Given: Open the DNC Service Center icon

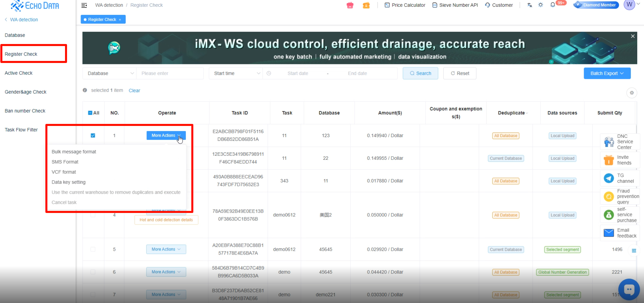Looking at the screenshot, I should point(609,142).
